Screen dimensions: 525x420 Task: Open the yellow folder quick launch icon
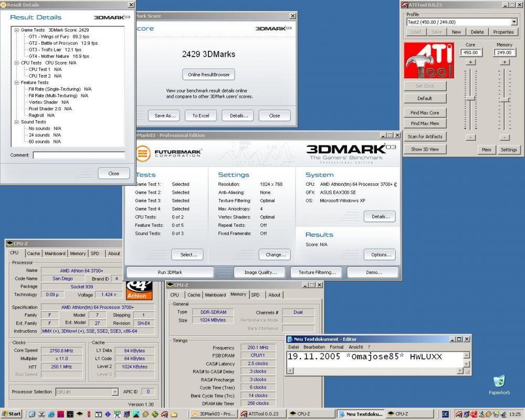pos(174,414)
